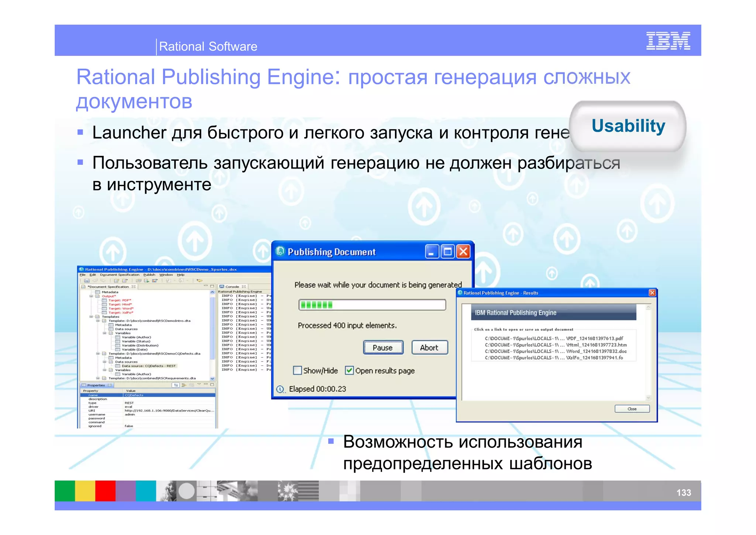756x535 pixels.
Task: Open the Word_1241681397832.doc output link
Action: pyautogui.click(x=555, y=351)
